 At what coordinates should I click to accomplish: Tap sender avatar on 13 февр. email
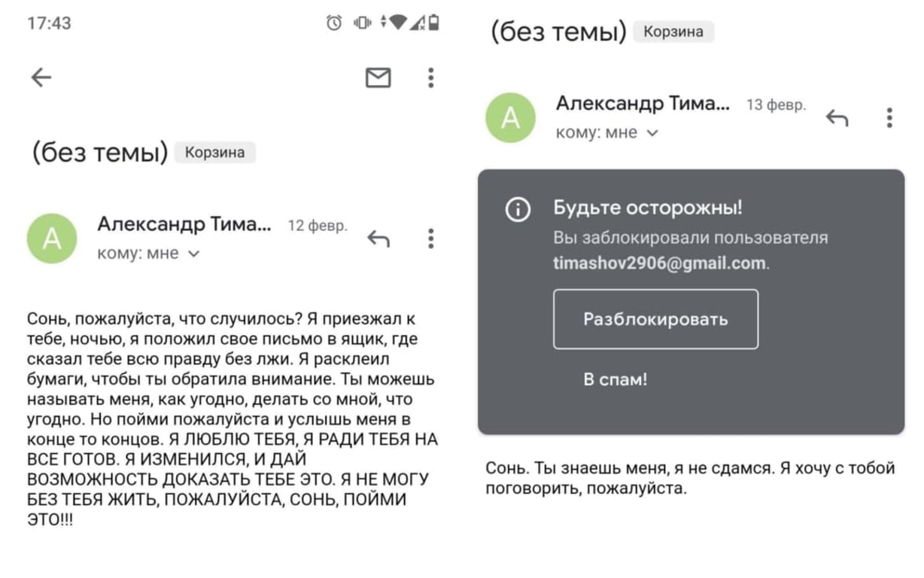(511, 117)
